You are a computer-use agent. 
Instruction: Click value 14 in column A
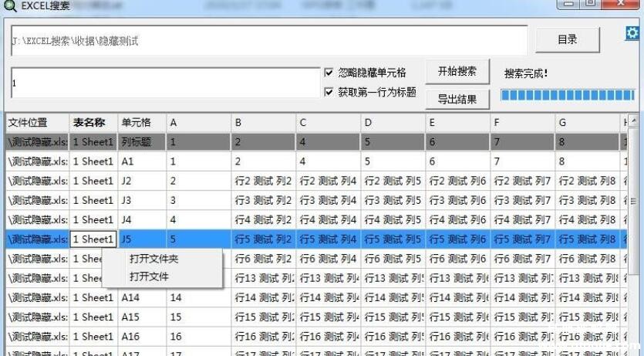(x=199, y=297)
